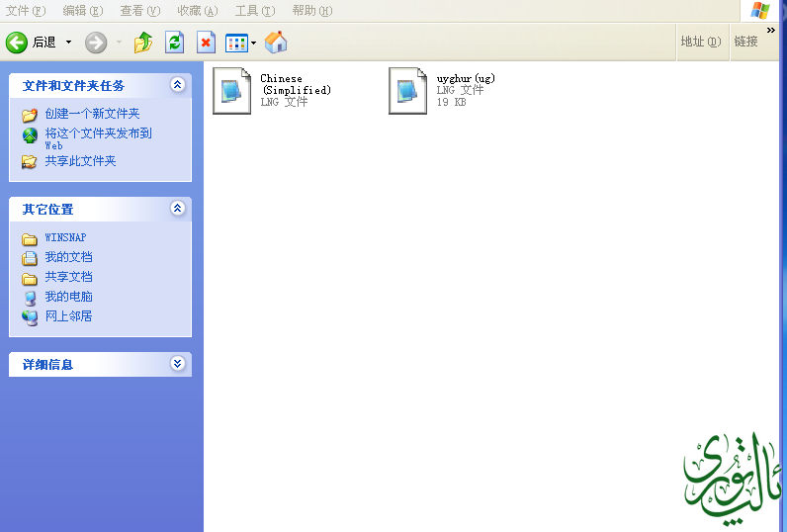Expand the toolbar overflow chevron beside 链接
Viewport: 787px width, 532px height.
770,32
